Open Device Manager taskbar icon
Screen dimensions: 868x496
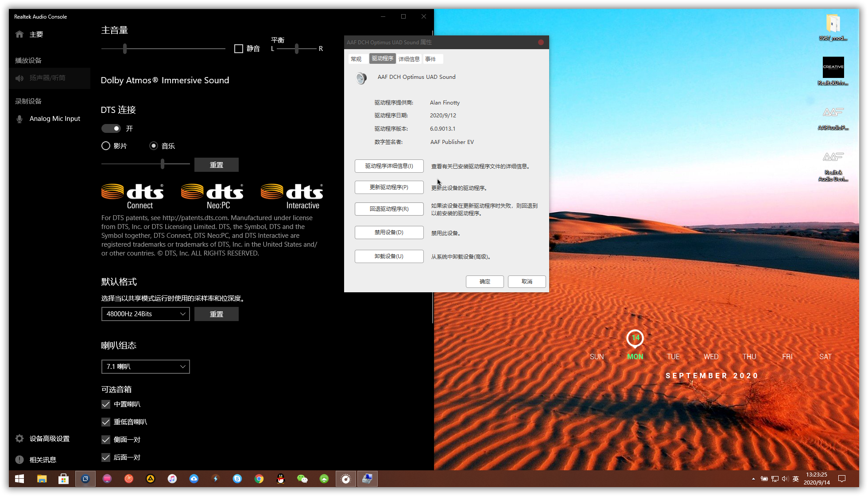[x=368, y=479]
